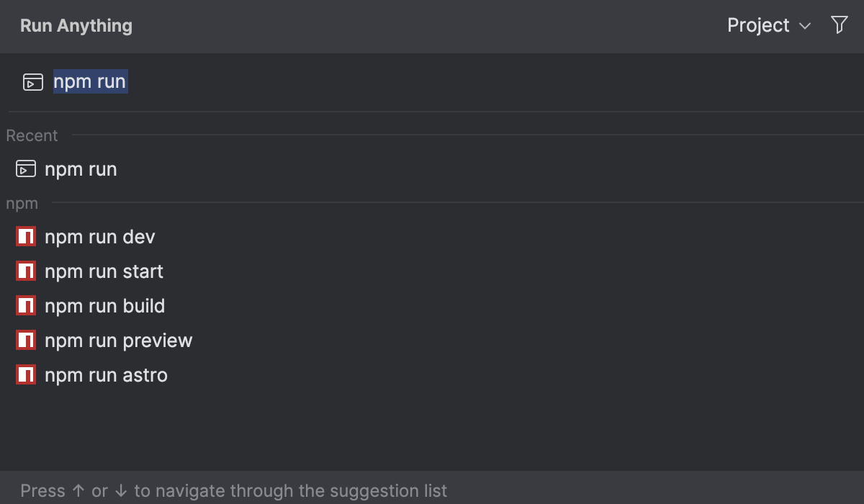Select 'npm run start' from suggestions
This screenshot has height=504, width=864.
[104, 271]
